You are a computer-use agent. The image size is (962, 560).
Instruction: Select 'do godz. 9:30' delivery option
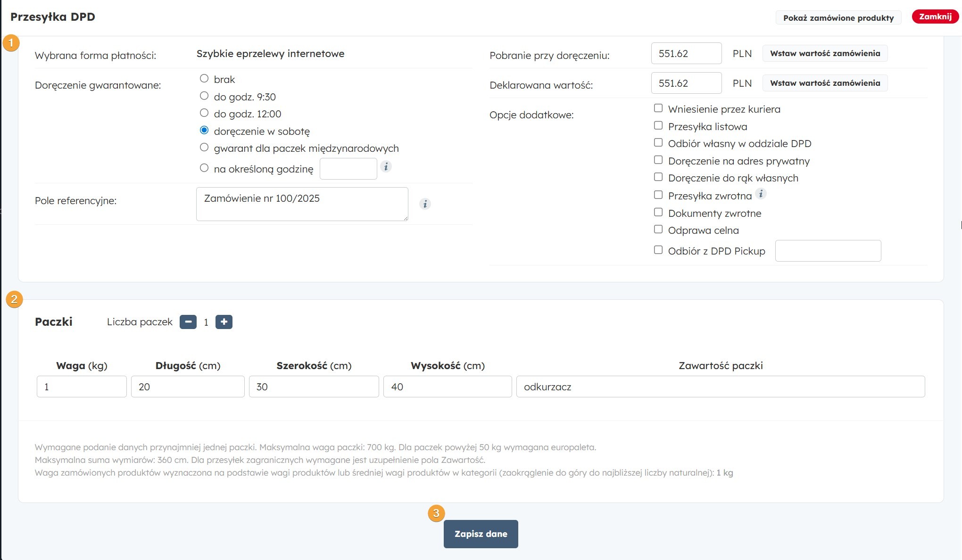pyautogui.click(x=204, y=96)
